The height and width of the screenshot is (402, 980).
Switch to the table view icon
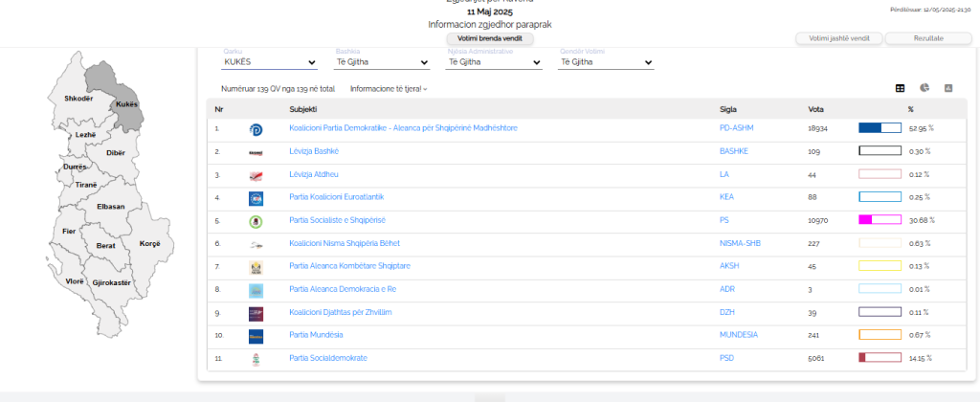[900, 88]
